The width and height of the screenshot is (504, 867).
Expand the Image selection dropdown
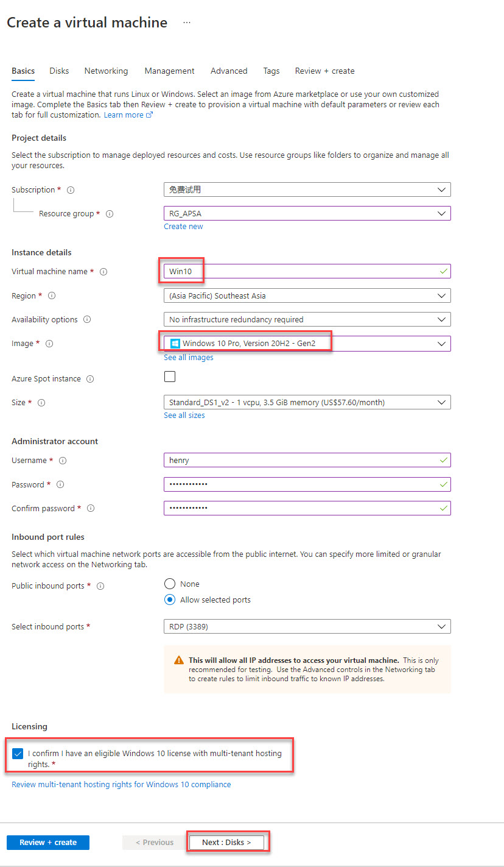(307, 344)
